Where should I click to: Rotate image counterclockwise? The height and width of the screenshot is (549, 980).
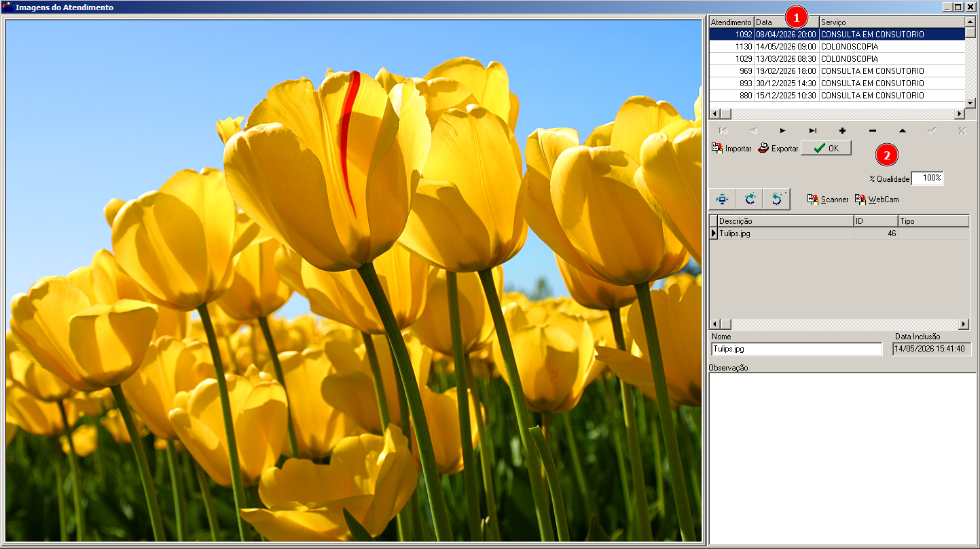point(777,200)
